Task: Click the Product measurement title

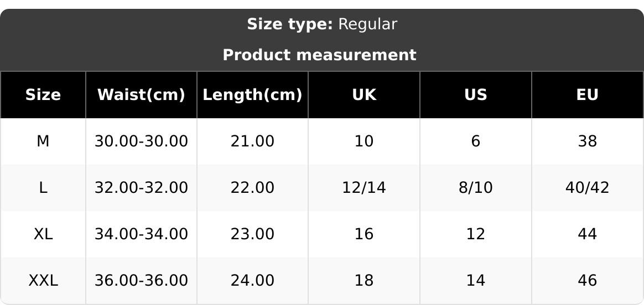Action: (319, 55)
